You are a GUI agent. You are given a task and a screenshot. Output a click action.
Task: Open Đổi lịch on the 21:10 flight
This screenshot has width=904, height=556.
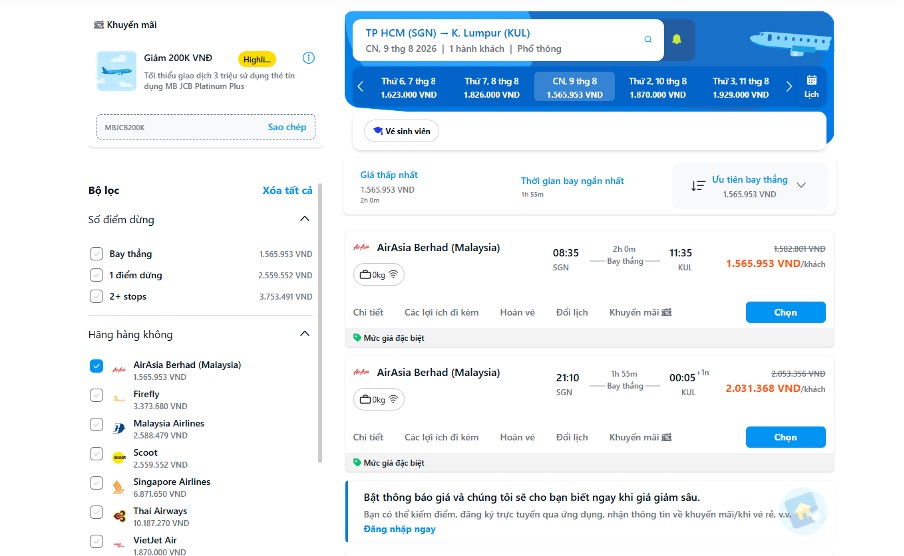point(572,437)
